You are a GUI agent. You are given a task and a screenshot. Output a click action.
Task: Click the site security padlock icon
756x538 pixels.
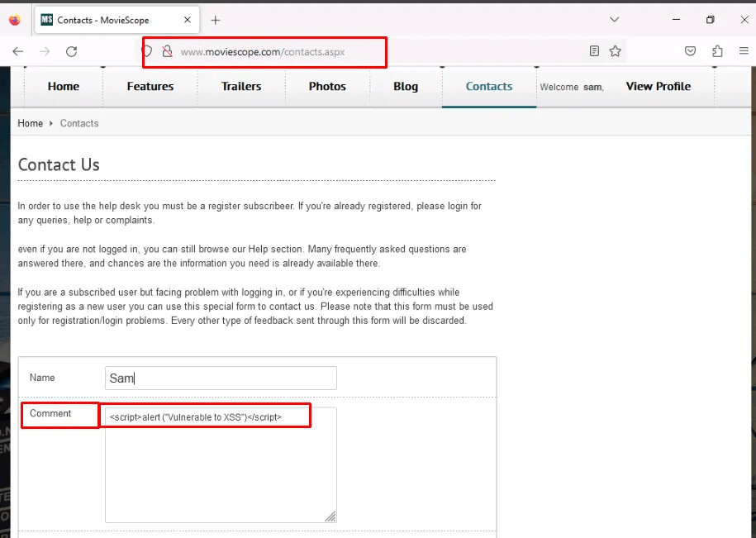click(167, 51)
